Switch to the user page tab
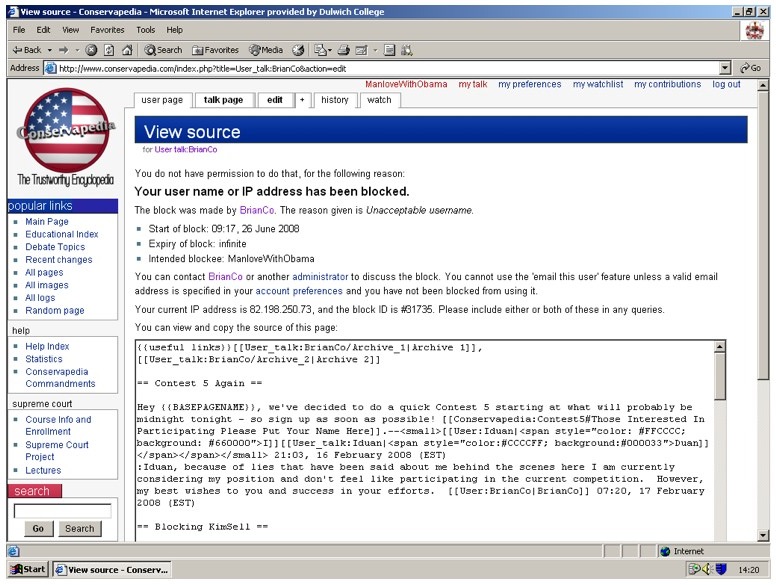 pyautogui.click(x=162, y=100)
